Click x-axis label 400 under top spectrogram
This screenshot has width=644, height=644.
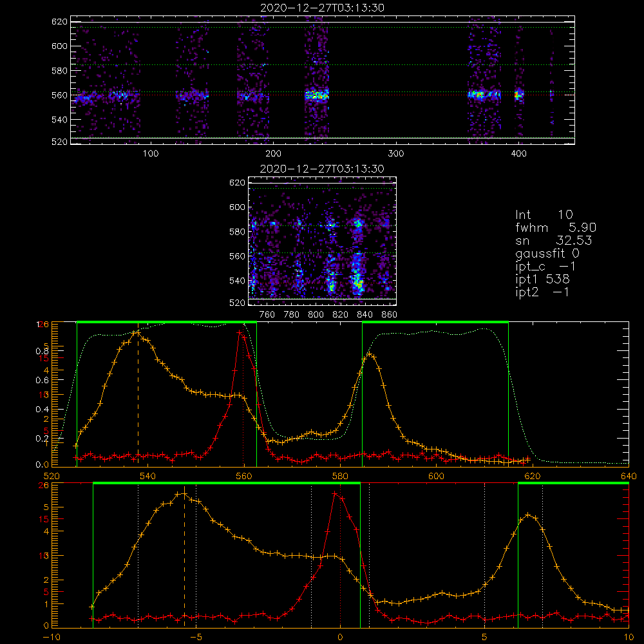pyautogui.click(x=518, y=154)
